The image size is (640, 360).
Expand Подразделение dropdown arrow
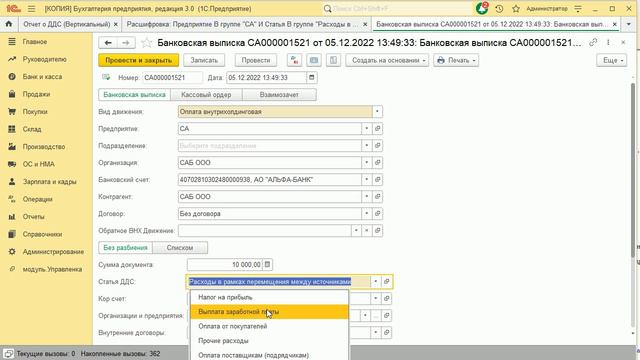click(367, 146)
